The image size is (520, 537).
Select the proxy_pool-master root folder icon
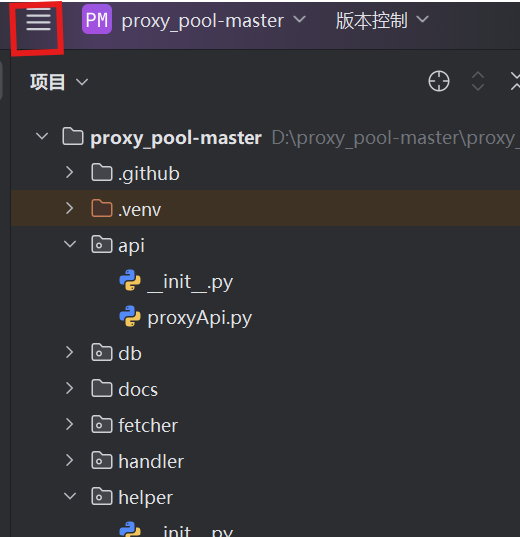tap(73, 136)
